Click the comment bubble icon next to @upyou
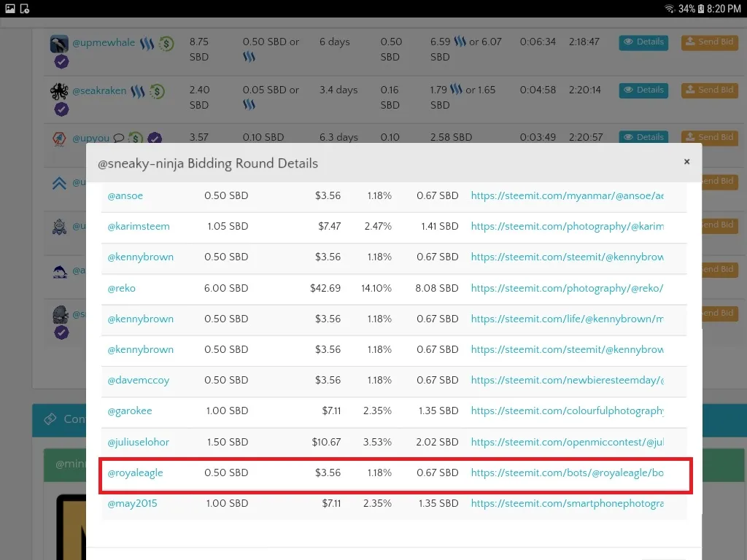Viewport: 747px width, 560px height. click(x=119, y=138)
